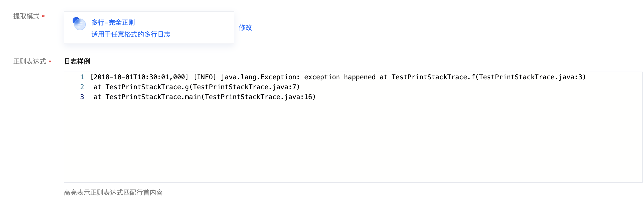Click the 提取模式 field label

[26, 16]
